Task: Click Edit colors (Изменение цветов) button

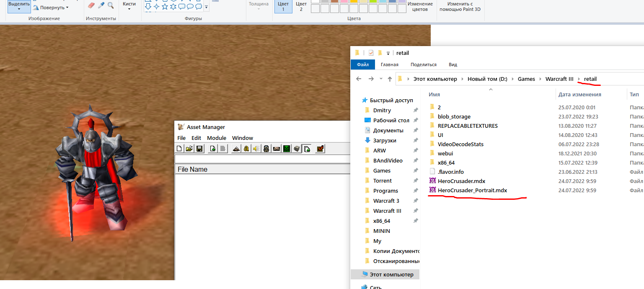Action: pos(420,6)
